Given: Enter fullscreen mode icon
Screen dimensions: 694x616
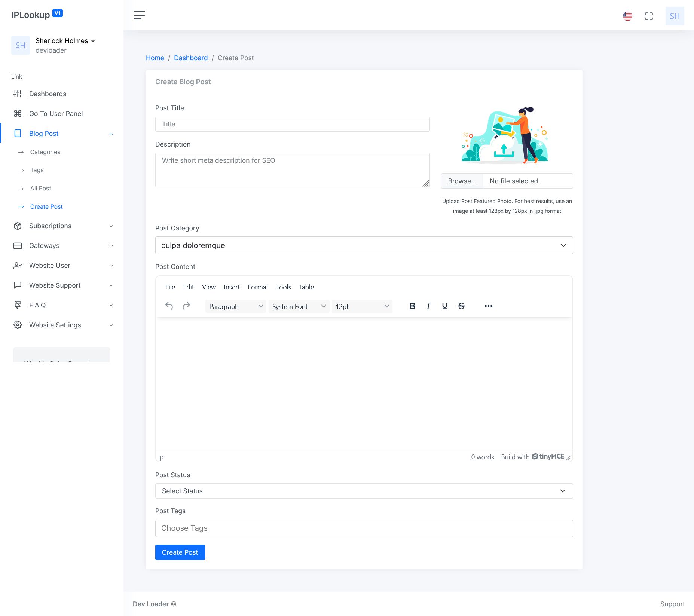Looking at the screenshot, I should pyautogui.click(x=649, y=16).
